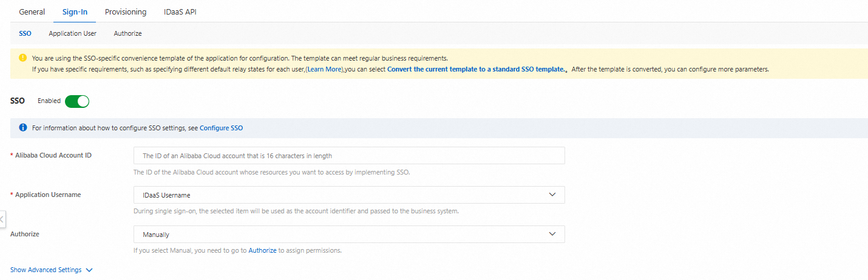Select the Sign-In tab
Image resolution: width=868 pixels, height=280 pixels.
pyautogui.click(x=75, y=12)
